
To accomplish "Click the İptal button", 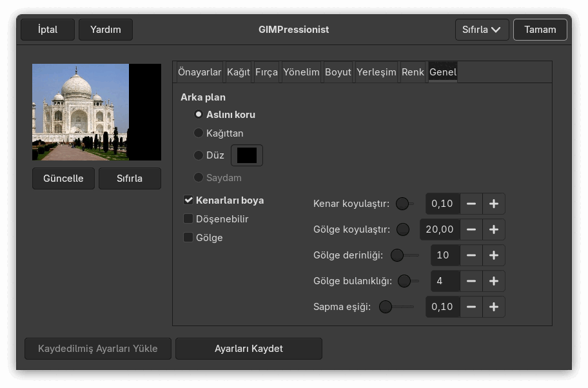I will click(x=48, y=30).
